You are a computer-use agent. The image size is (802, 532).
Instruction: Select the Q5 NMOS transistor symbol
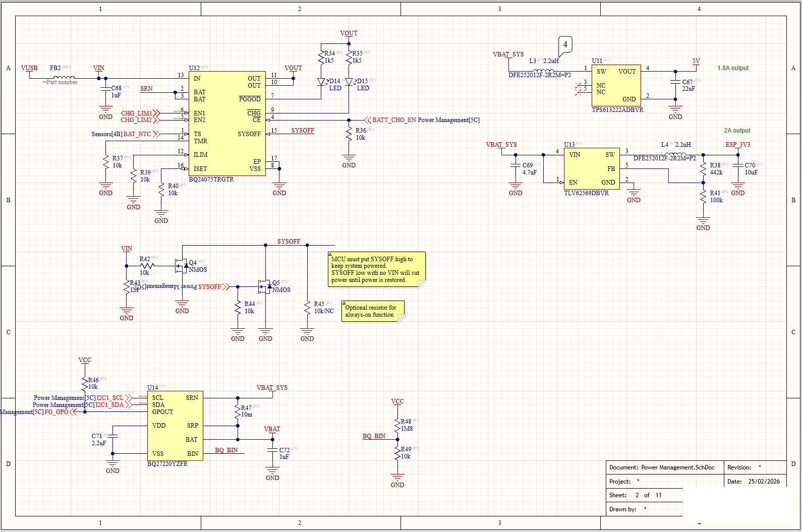[x=264, y=286]
